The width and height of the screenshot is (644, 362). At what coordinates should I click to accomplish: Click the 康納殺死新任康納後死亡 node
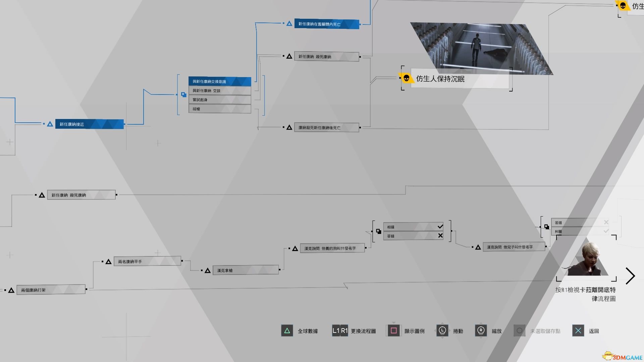[x=327, y=127]
